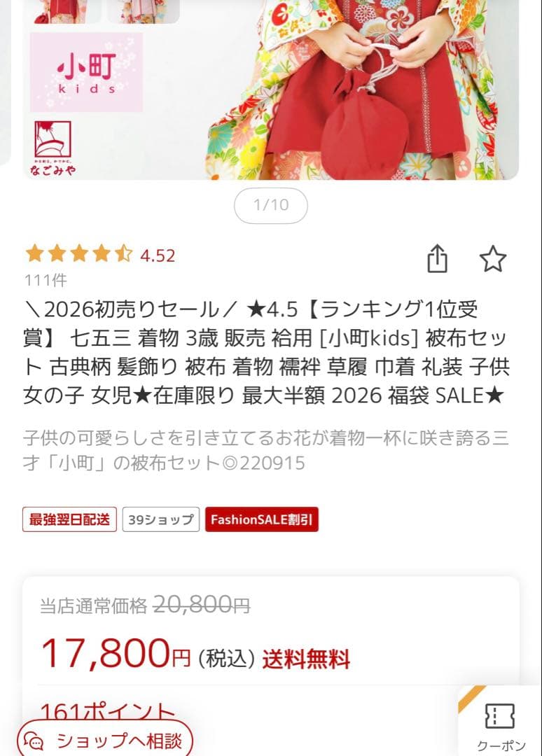The height and width of the screenshot is (756, 542).
Task: Tap the product title text
Action: 266,352
